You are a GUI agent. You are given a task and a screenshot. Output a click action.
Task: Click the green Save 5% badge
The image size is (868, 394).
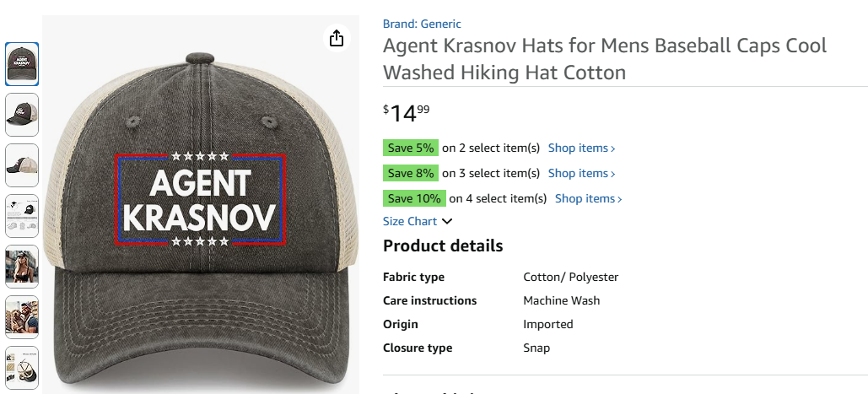point(410,148)
